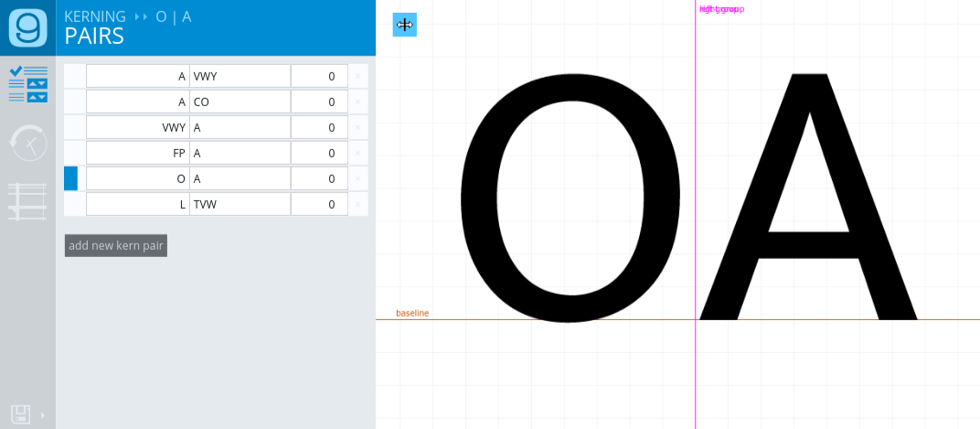Screen dimensions: 980x429
Task: Select the VWY | A pair row marker
Action: (71, 127)
